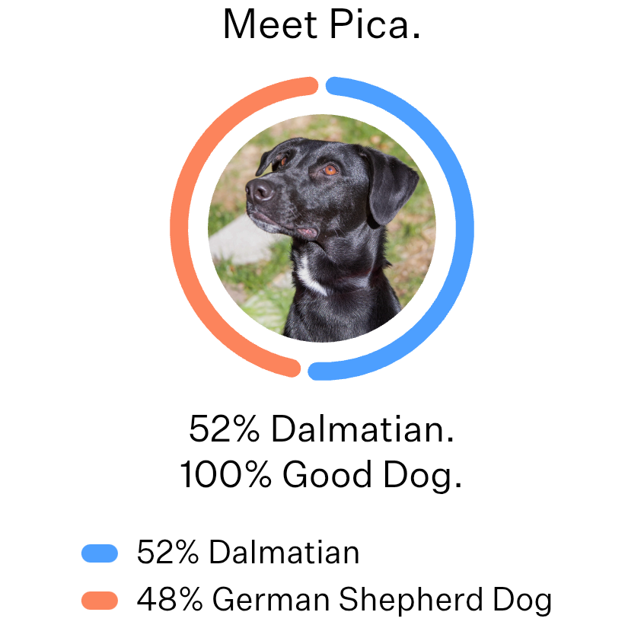Click the dog's visible brown eye

pyautogui.click(x=329, y=171)
